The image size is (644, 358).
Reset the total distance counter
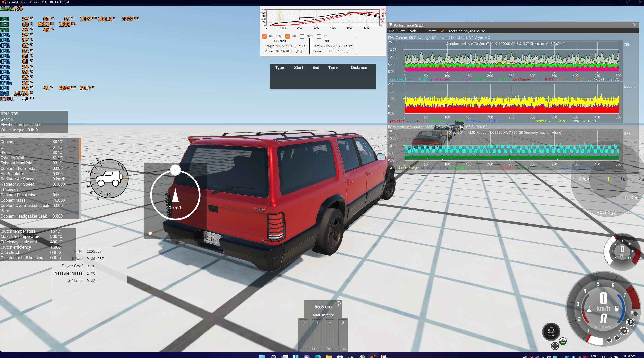(338, 303)
